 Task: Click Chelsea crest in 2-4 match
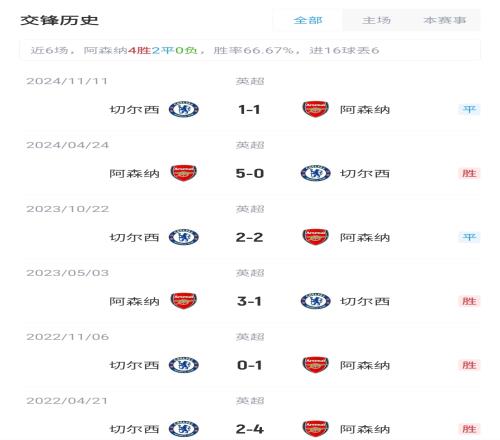184,429
